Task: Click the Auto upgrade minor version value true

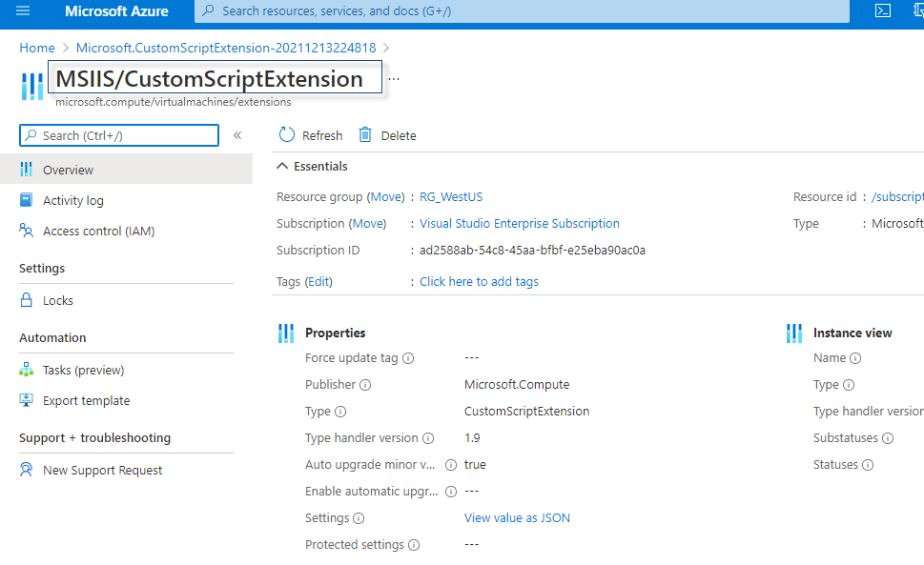Action: [x=475, y=464]
